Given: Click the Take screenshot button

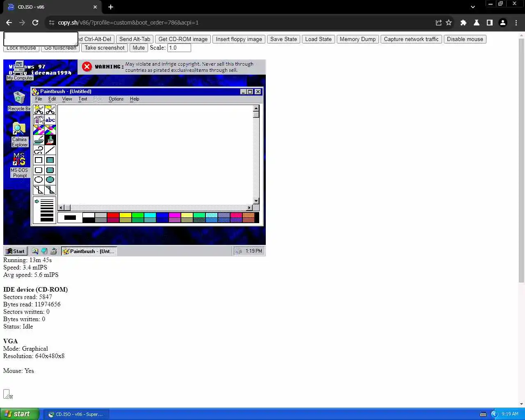Looking at the screenshot, I should point(105,48).
